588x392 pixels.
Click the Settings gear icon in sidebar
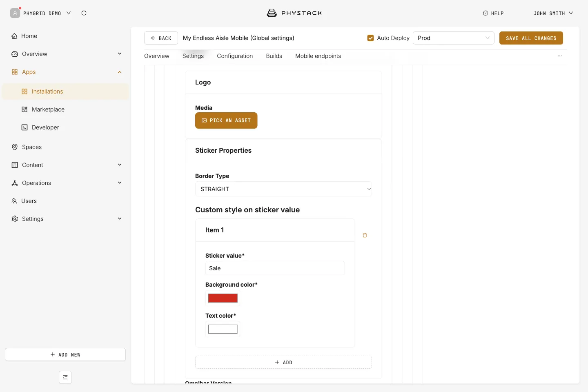coord(15,219)
